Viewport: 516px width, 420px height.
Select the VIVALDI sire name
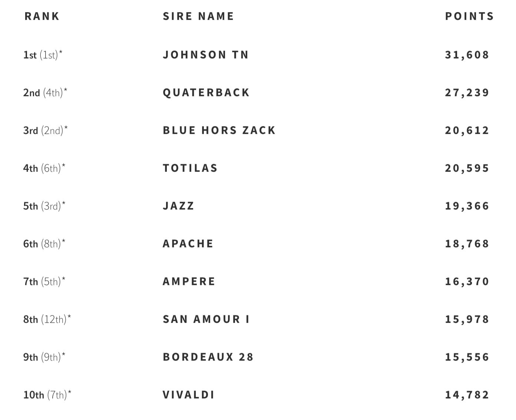click(x=189, y=395)
